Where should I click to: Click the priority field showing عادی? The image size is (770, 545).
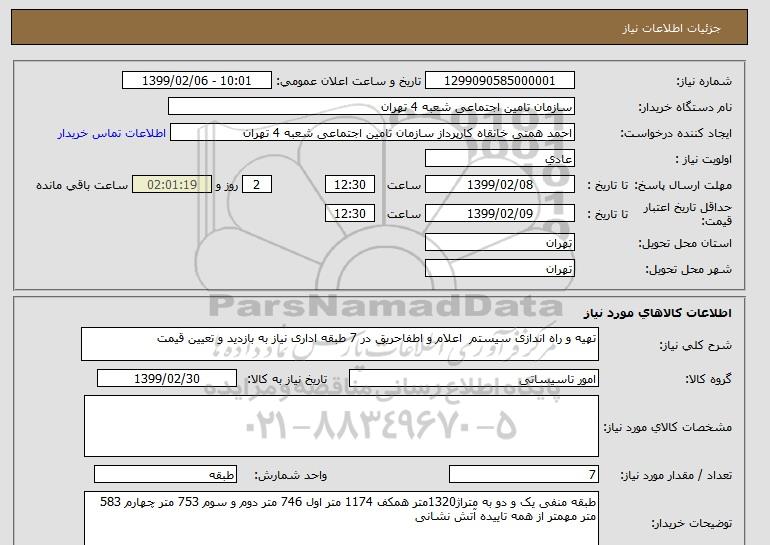pyautogui.click(x=499, y=159)
